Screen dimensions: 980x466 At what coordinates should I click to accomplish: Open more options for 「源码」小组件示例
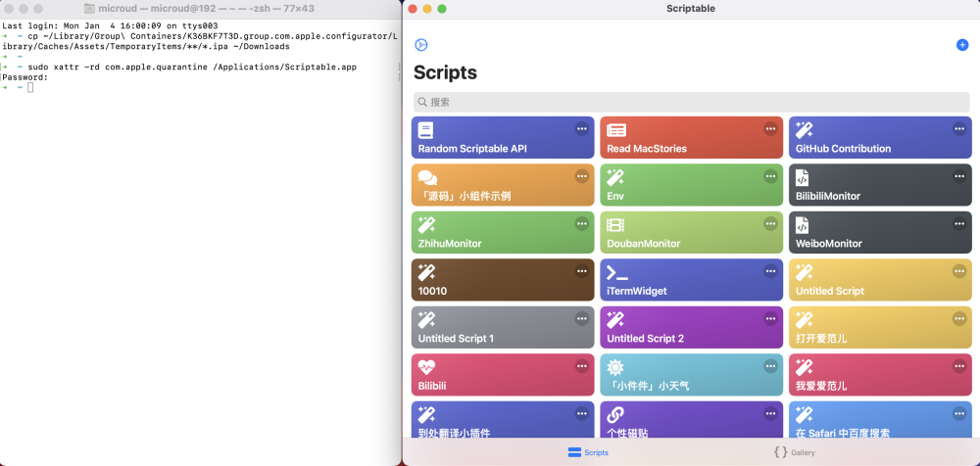[x=582, y=176]
